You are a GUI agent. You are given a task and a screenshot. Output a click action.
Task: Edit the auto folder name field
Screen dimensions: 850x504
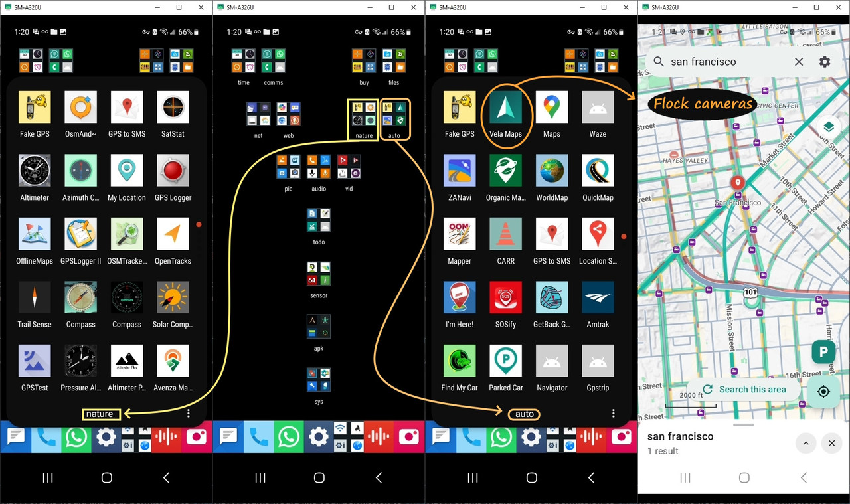pyautogui.click(x=525, y=414)
